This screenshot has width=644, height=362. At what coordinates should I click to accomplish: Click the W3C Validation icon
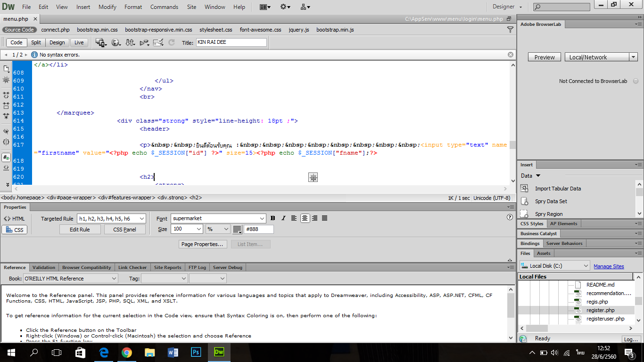click(144, 42)
